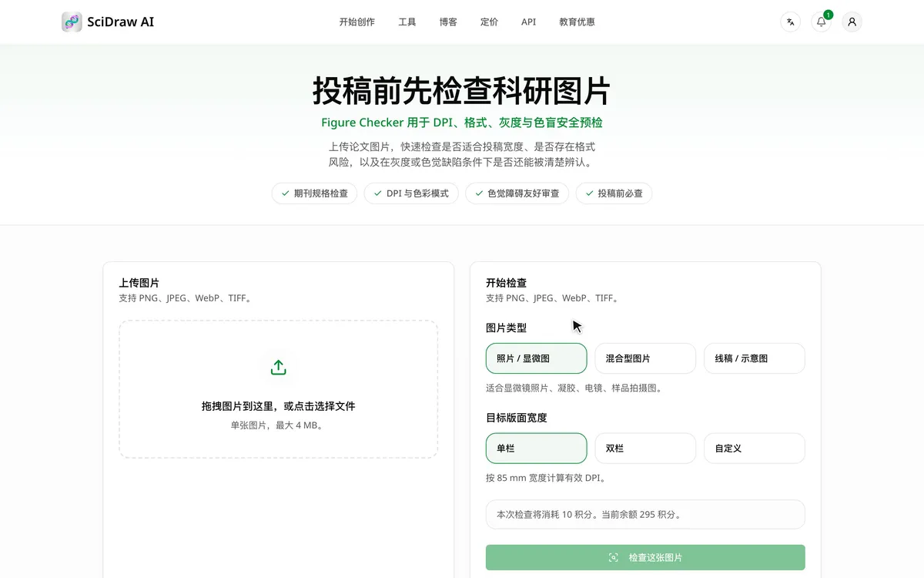Go to the 定价 page
The width and height of the screenshot is (924, 578).
click(489, 22)
